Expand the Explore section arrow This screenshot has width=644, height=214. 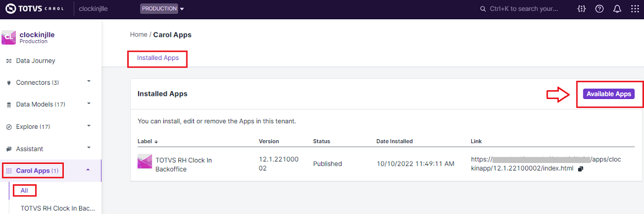point(89,125)
